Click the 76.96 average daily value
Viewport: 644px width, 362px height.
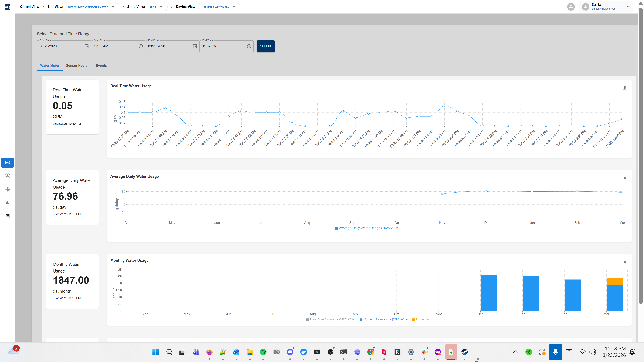[x=65, y=196]
